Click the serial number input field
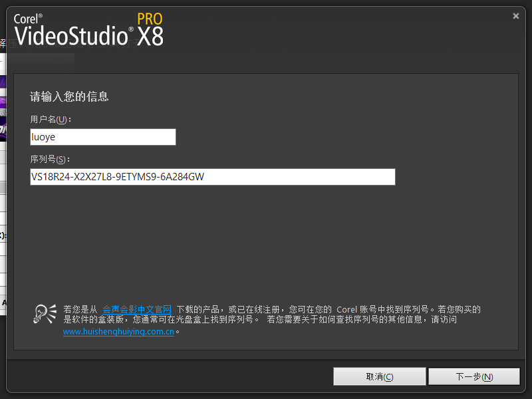 click(x=212, y=176)
